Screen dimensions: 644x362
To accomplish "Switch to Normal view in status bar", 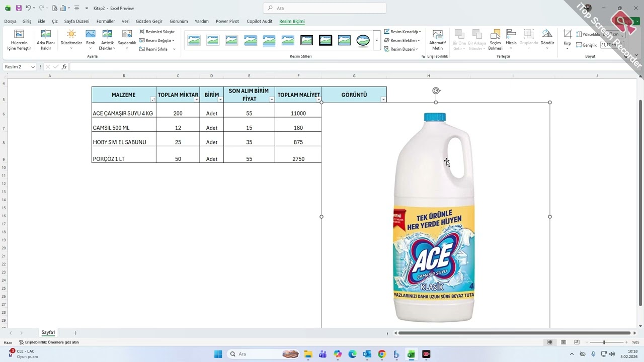I will pyautogui.click(x=550, y=342).
